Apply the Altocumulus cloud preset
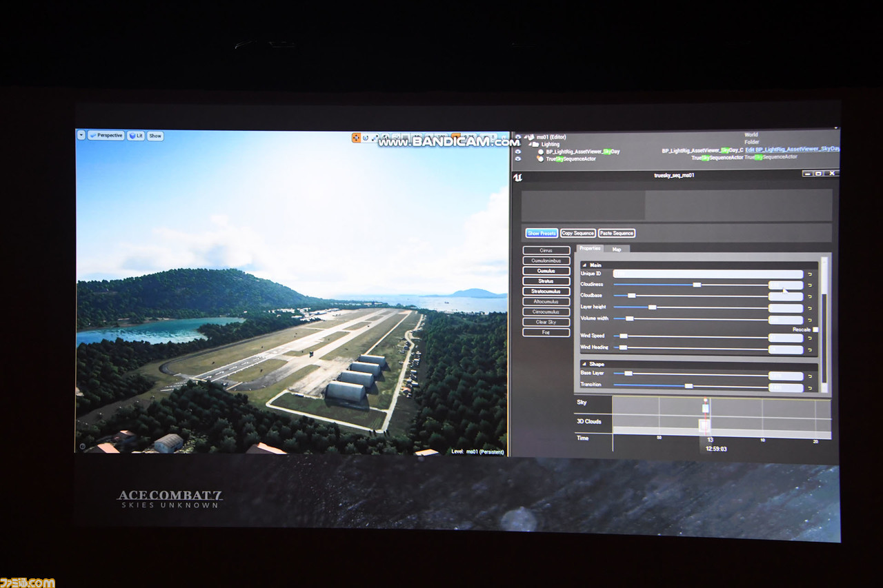This screenshot has width=883, height=588. pos(546,301)
